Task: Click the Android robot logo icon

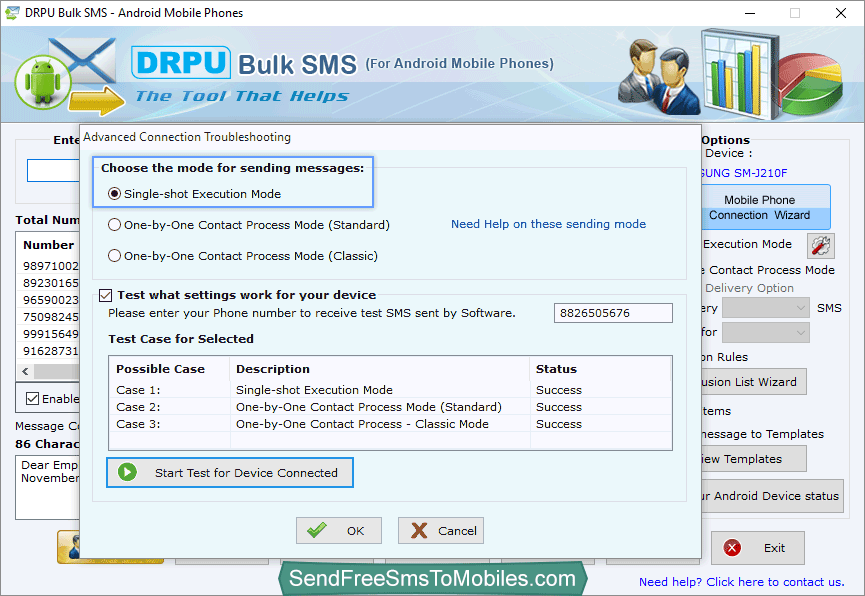Action: click(x=42, y=82)
